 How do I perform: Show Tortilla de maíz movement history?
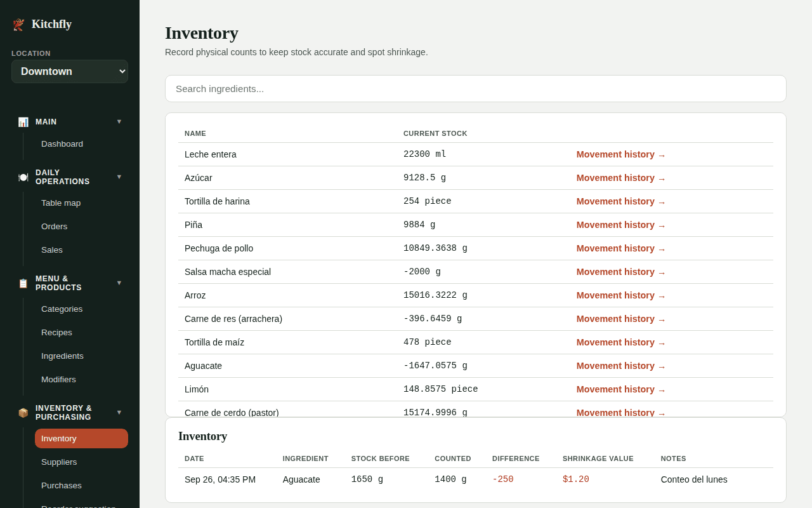pyautogui.click(x=621, y=342)
